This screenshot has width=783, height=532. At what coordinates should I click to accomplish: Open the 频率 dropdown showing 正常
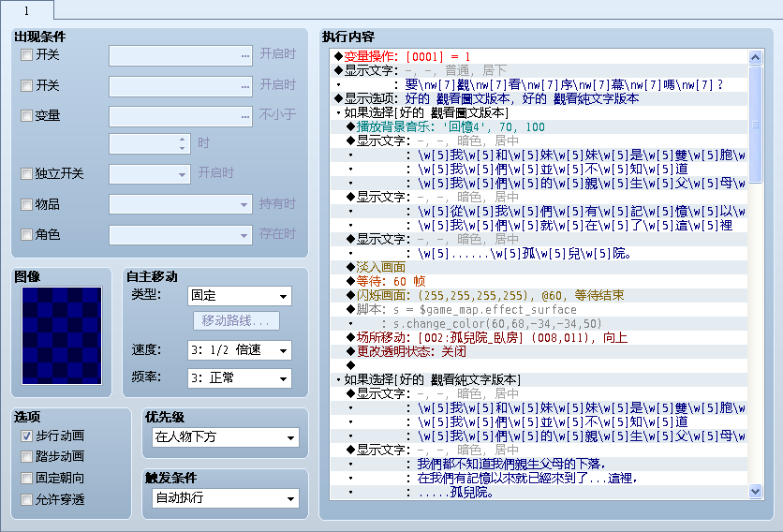pos(239,378)
